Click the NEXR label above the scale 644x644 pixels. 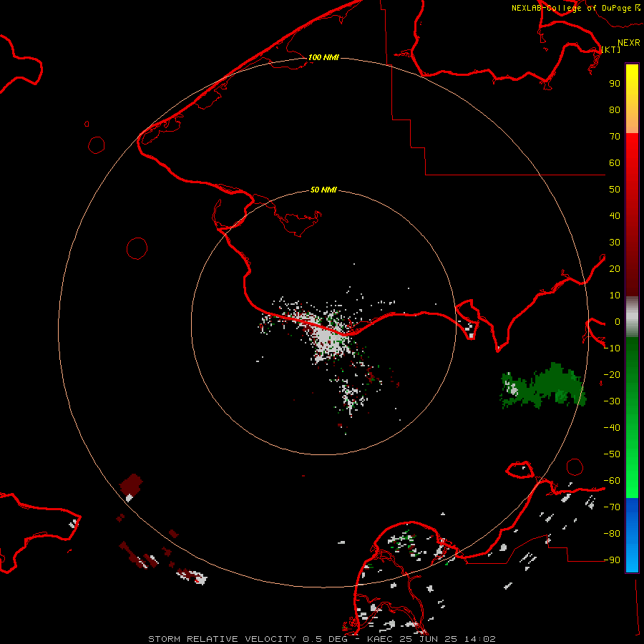pyautogui.click(x=629, y=43)
